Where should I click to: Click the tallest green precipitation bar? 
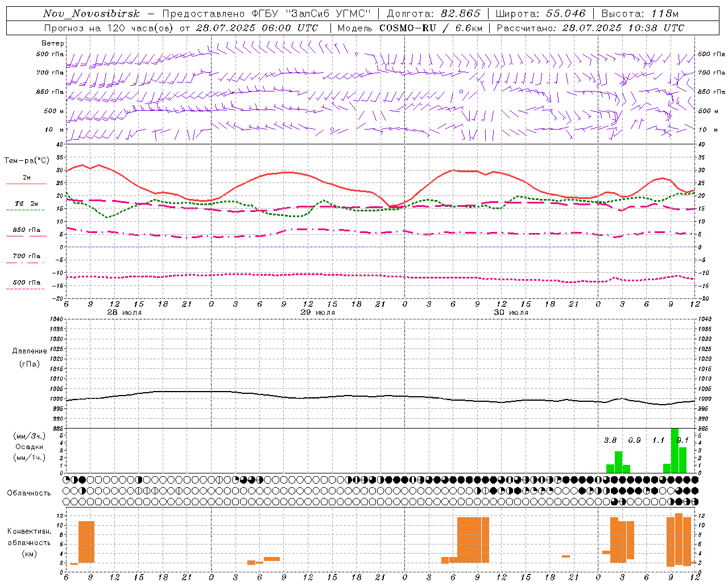(x=675, y=450)
